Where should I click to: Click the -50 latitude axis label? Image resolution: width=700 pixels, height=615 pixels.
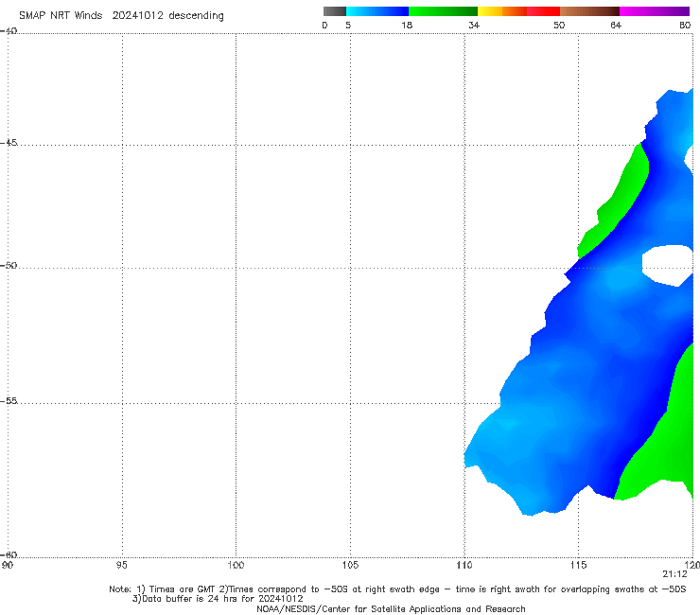coord(9,265)
